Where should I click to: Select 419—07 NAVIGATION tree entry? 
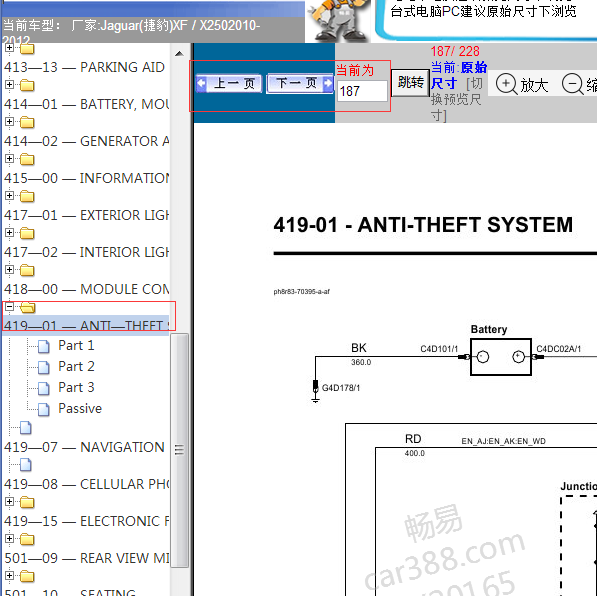tap(84, 447)
